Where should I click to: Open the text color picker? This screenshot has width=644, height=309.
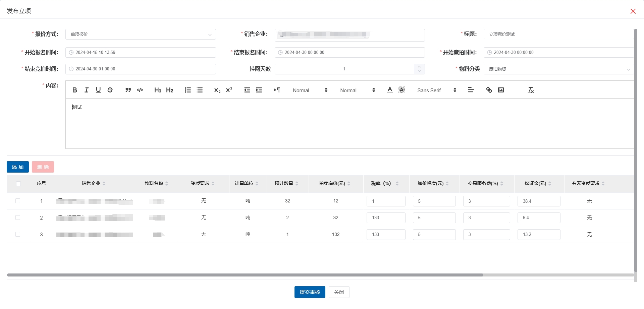(x=390, y=90)
